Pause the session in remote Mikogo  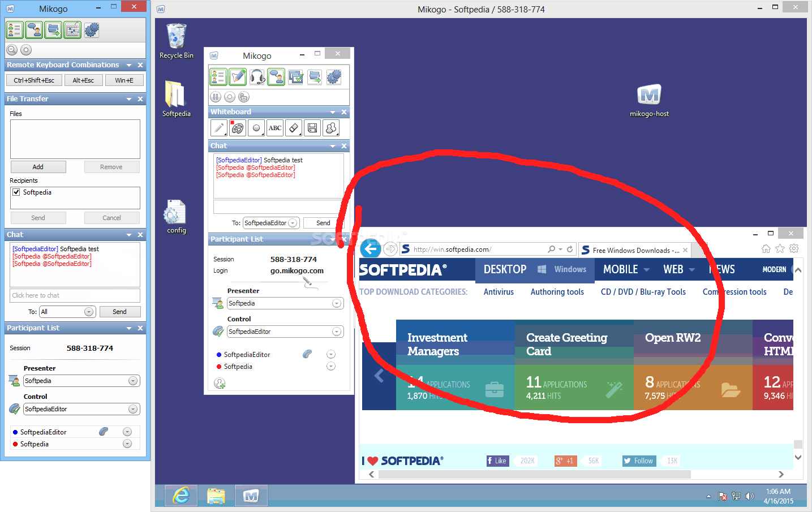pos(216,97)
